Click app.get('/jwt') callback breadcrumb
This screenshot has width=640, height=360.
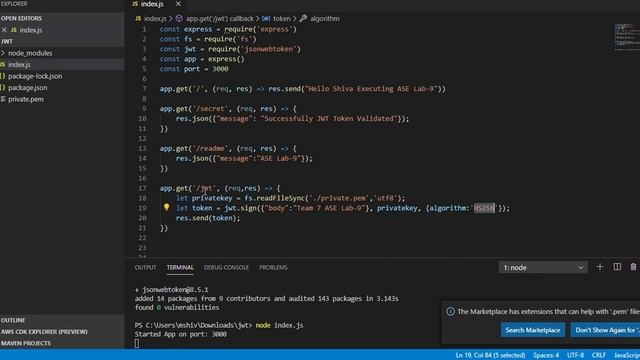220,19
